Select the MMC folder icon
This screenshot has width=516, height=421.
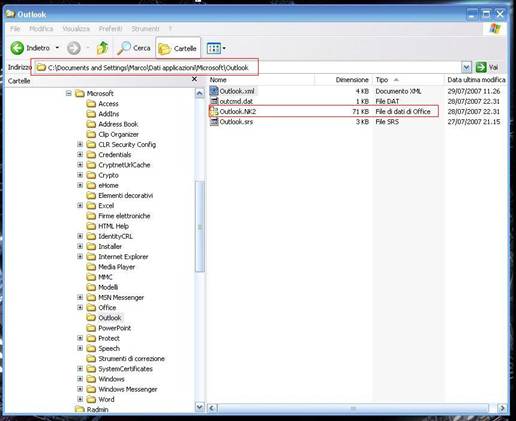pos(91,277)
